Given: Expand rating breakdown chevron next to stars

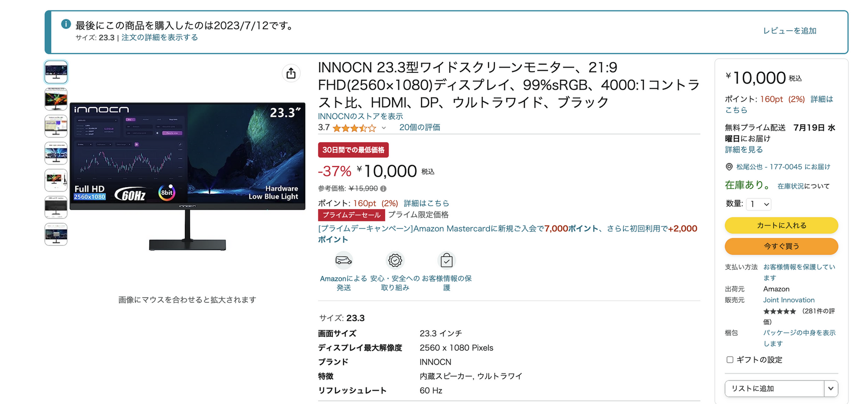Looking at the screenshot, I should (384, 128).
